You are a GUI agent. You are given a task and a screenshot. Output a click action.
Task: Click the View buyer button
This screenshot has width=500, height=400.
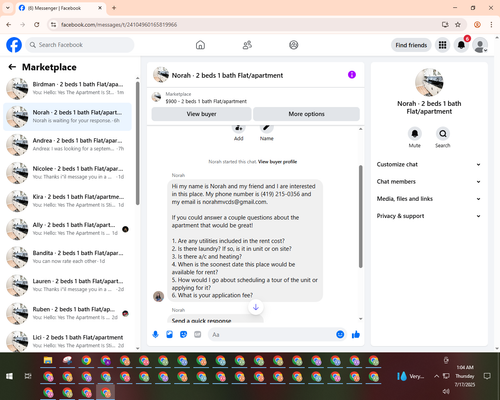[201, 114]
